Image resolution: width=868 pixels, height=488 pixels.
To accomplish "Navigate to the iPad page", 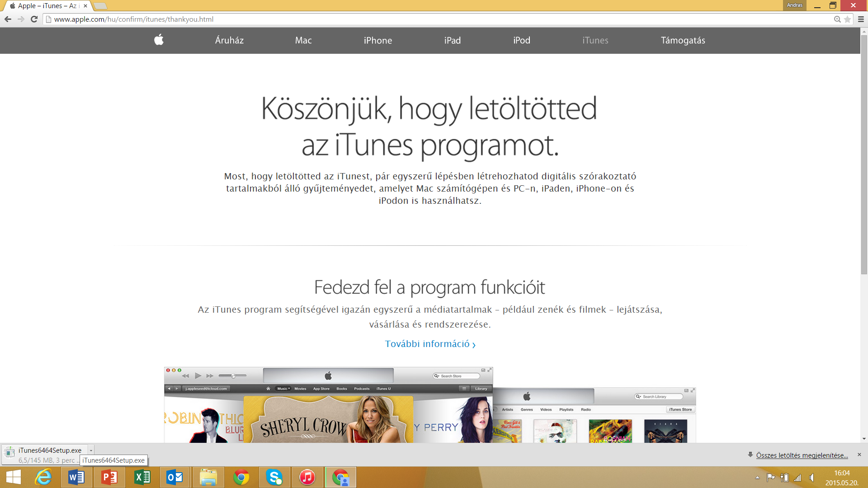I will [x=453, y=40].
